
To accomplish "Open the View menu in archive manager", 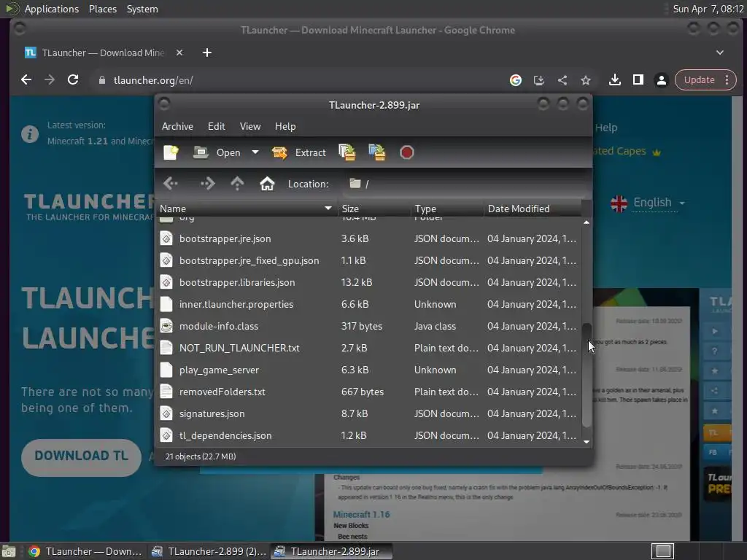I will [250, 126].
